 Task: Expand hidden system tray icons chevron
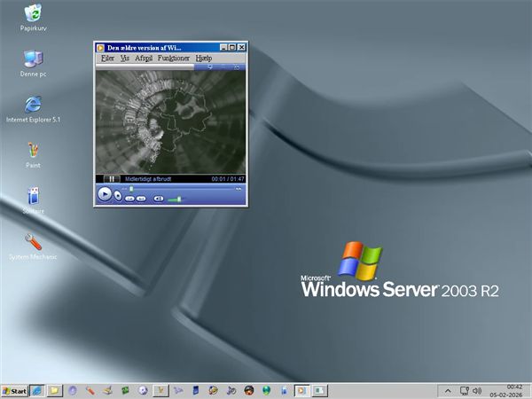448,392
